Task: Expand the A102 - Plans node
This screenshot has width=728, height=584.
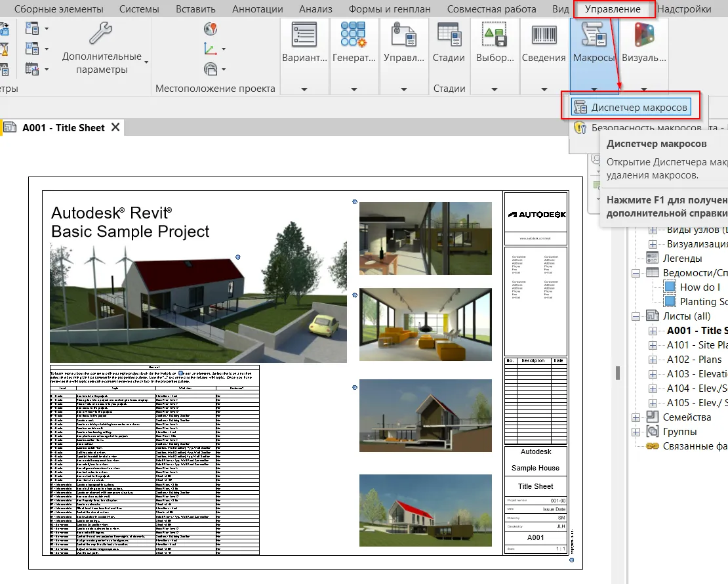Action: click(653, 360)
